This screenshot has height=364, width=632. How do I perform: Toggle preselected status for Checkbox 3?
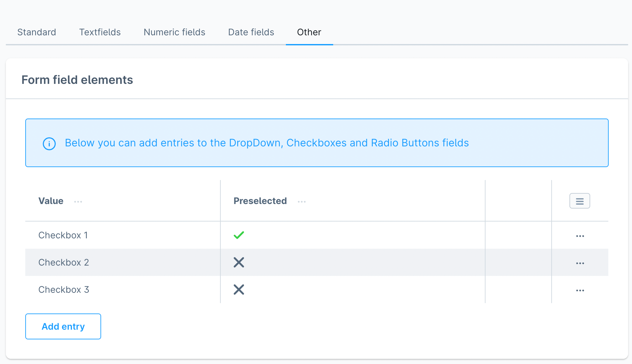(x=238, y=289)
